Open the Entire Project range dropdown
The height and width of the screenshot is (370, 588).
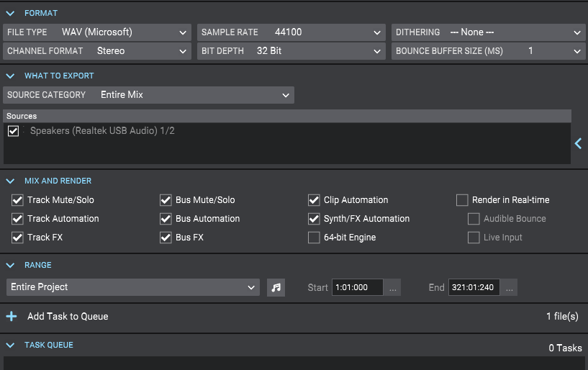tap(132, 287)
